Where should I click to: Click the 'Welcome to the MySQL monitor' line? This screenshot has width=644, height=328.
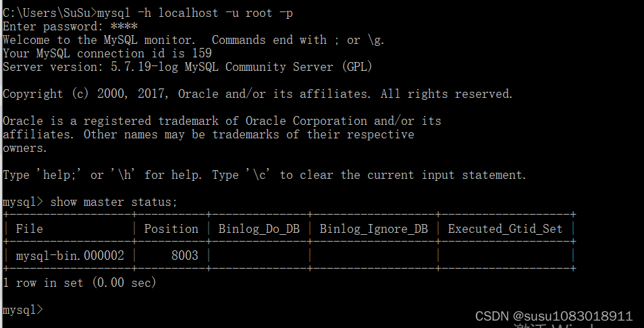click(194, 40)
